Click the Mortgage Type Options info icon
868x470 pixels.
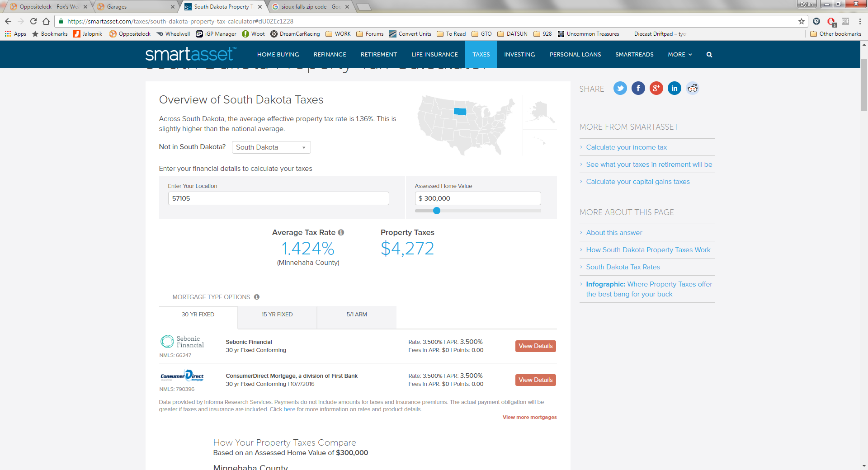click(256, 297)
